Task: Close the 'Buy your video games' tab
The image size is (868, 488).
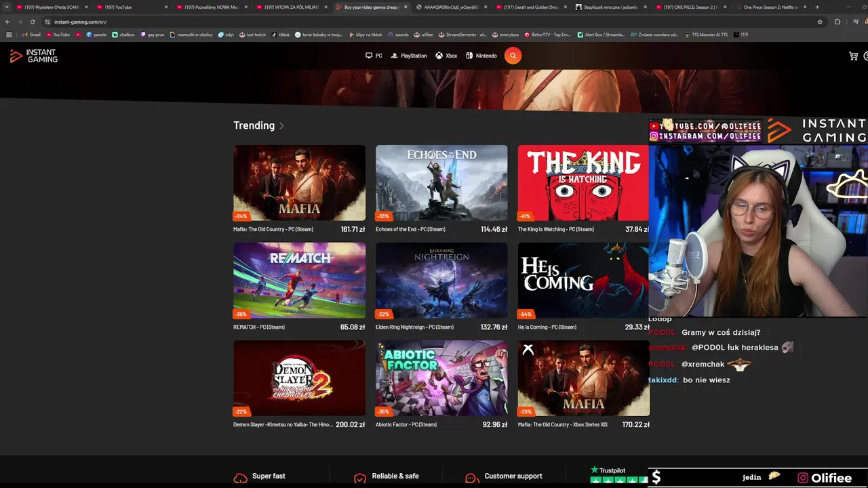Action: 406,7
